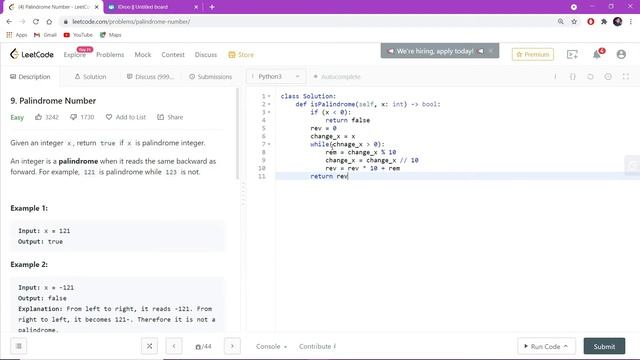Open the editor settings icon
This screenshot has height=360, width=640.
pyautogui.click(x=608, y=77)
